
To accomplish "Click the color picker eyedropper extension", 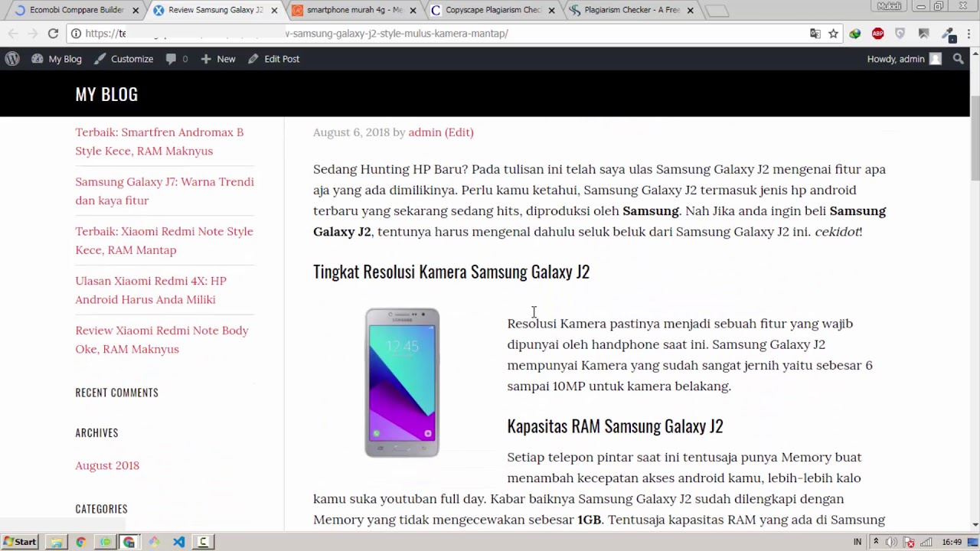I will (948, 34).
